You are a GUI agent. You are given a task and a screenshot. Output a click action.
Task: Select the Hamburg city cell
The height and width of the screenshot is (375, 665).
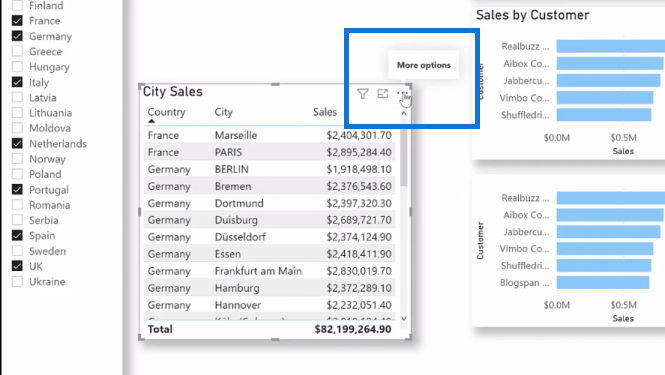(x=237, y=288)
